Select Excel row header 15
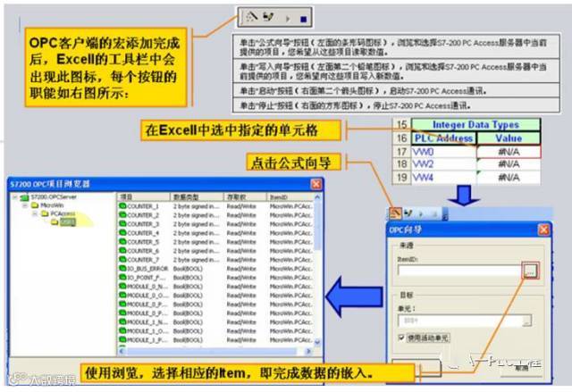Viewport: 572px width, 392px height. coord(401,125)
